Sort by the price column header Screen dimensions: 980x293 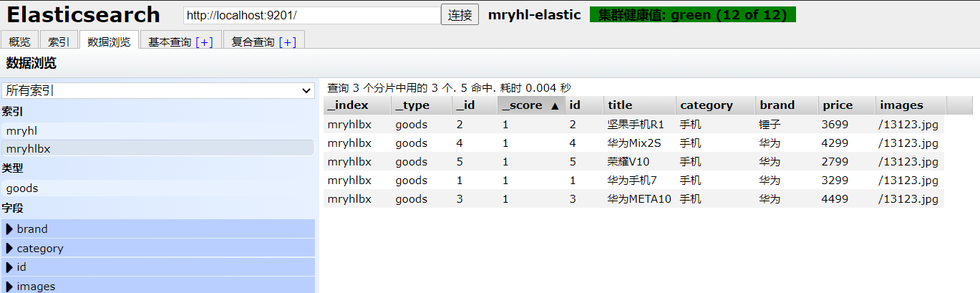tap(847, 105)
